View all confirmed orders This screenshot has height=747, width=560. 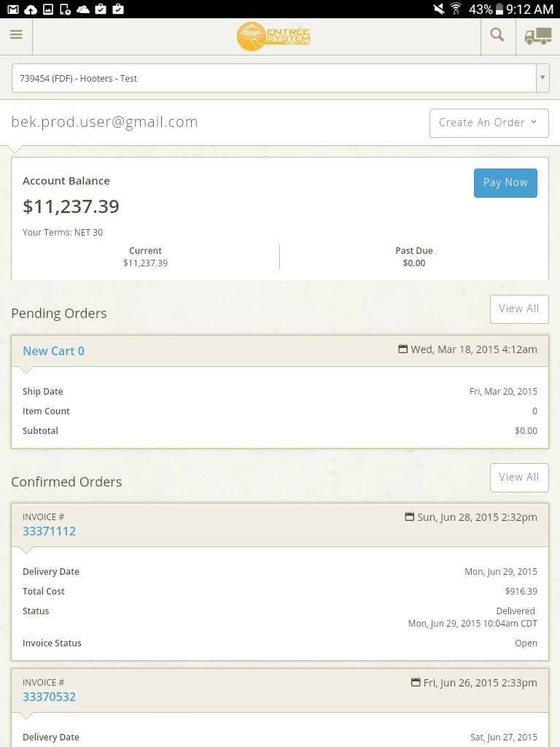pos(519,477)
